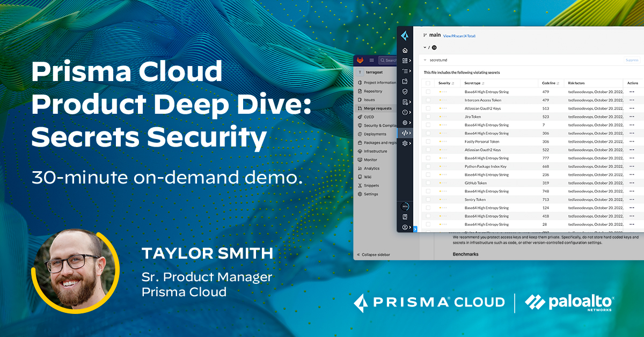
Task: Open actions menu for Python Package Index Key
Action: click(632, 166)
